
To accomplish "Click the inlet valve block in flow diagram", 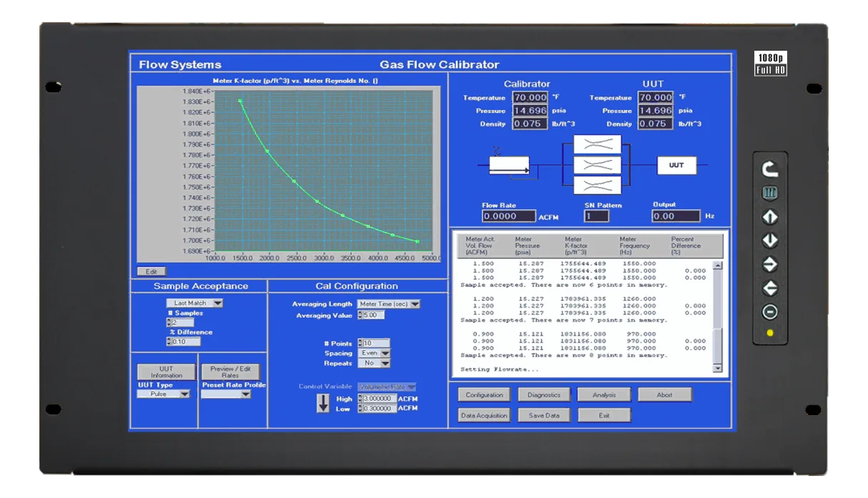I will [509, 166].
